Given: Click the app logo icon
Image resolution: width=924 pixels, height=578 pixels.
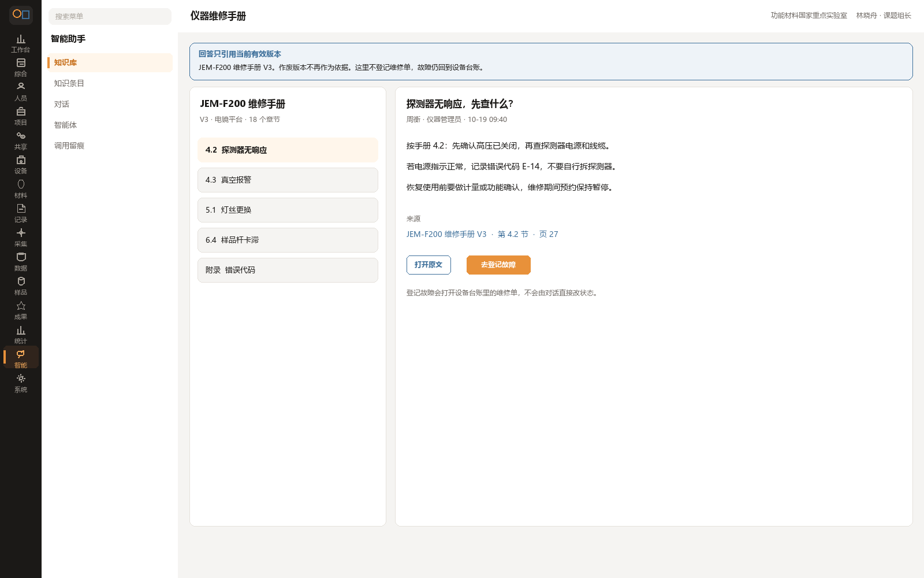Looking at the screenshot, I should pyautogui.click(x=21, y=14).
